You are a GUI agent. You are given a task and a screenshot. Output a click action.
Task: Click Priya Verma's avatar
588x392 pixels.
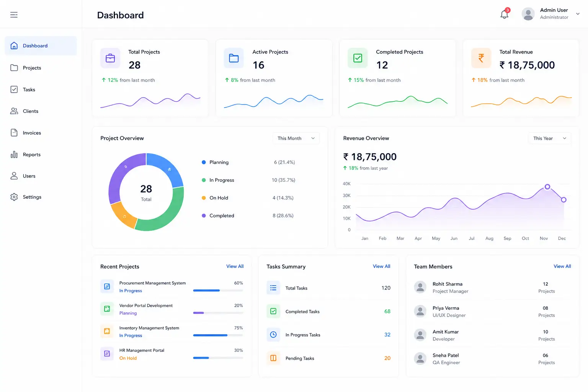[x=420, y=311]
